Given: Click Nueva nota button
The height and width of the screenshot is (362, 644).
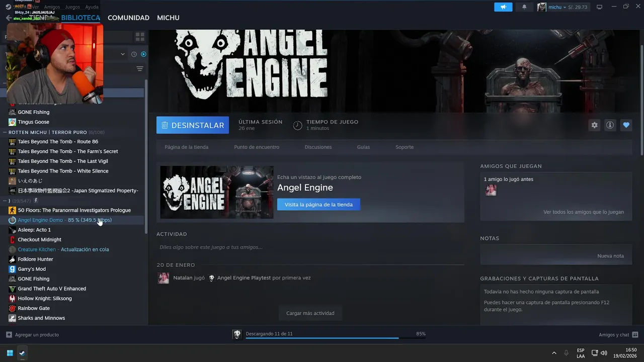Looking at the screenshot, I should (x=610, y=256).
